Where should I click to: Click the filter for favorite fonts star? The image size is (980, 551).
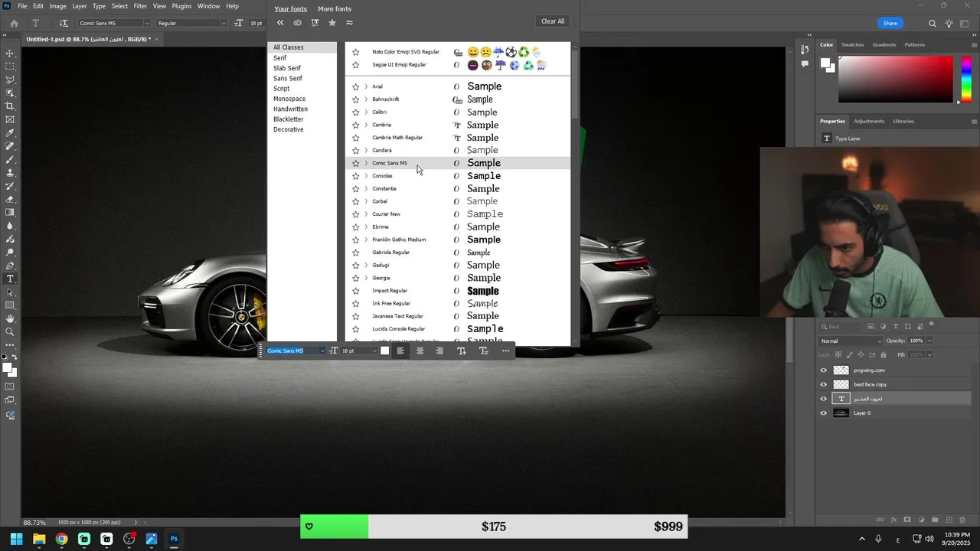(332, 22)
